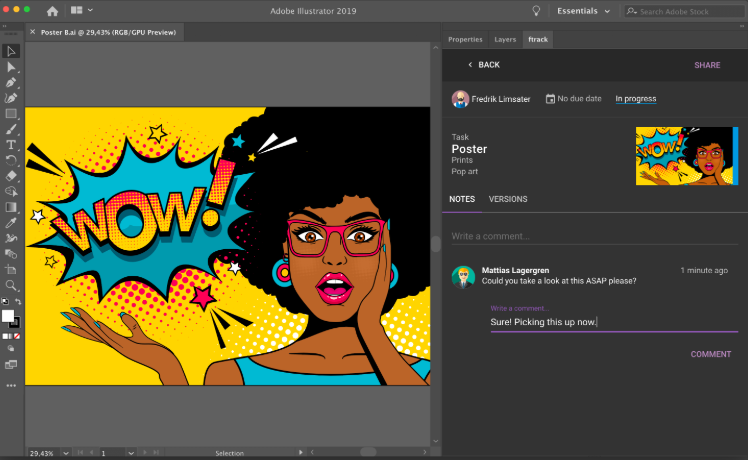Viewport: 748px width, 460px height.
Task: Open Edit Toolbar three dots
Action: pyautogui.click(x=11, y=386)
